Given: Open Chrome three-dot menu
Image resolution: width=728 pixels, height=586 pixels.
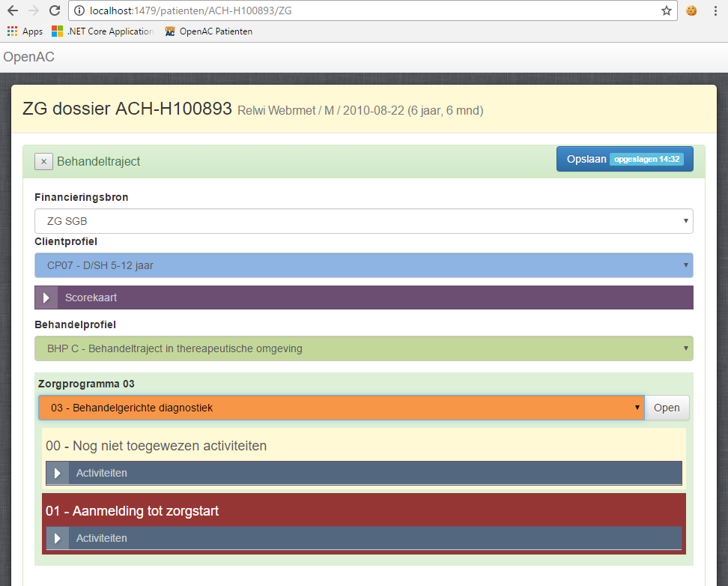Looking at the screenshot, I should point(715,10).
